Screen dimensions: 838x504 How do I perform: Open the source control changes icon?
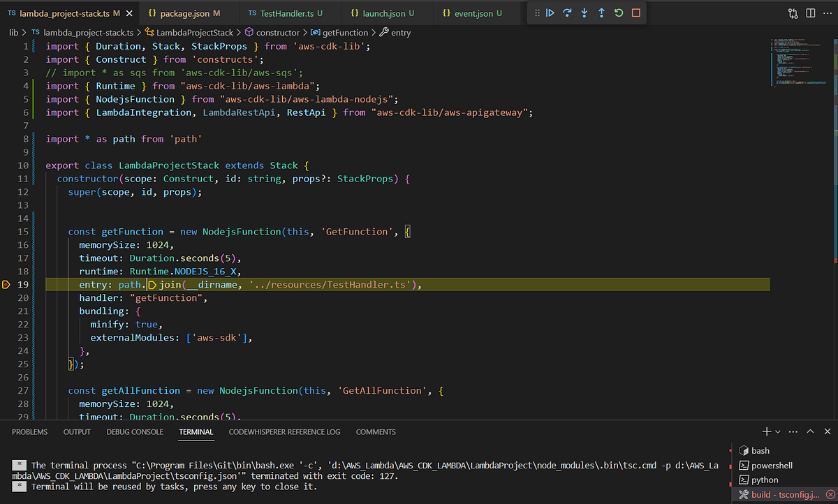(793, 13)
